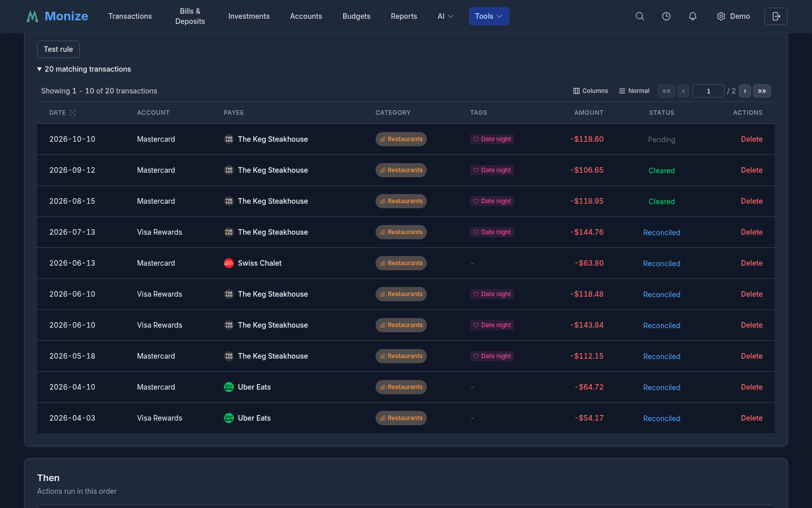Open the Budgets page

pyautogui.click(x=356, y=16)
